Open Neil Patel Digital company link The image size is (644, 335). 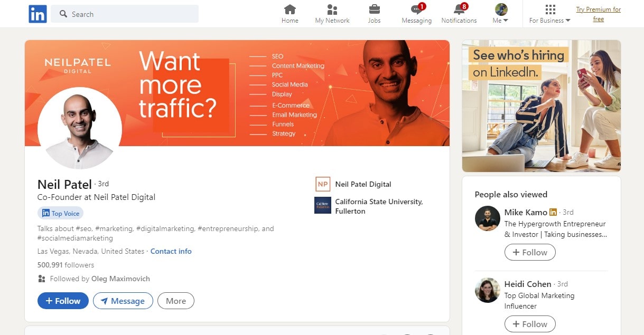(x=363, y=184)
